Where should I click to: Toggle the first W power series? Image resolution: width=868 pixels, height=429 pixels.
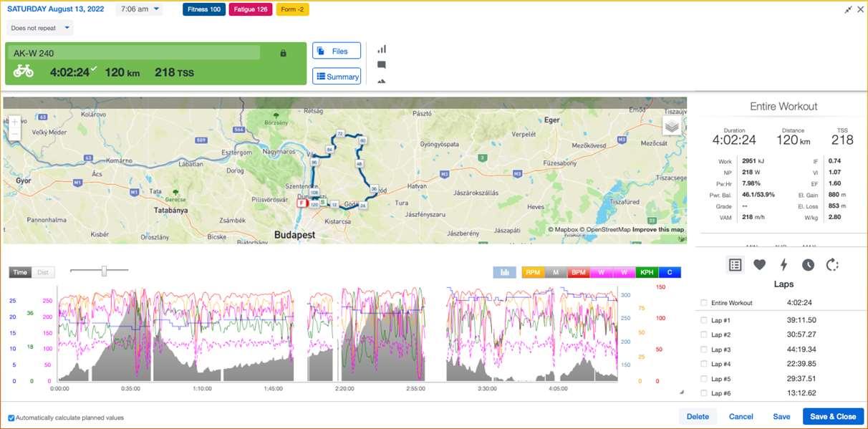coord(602,272)
